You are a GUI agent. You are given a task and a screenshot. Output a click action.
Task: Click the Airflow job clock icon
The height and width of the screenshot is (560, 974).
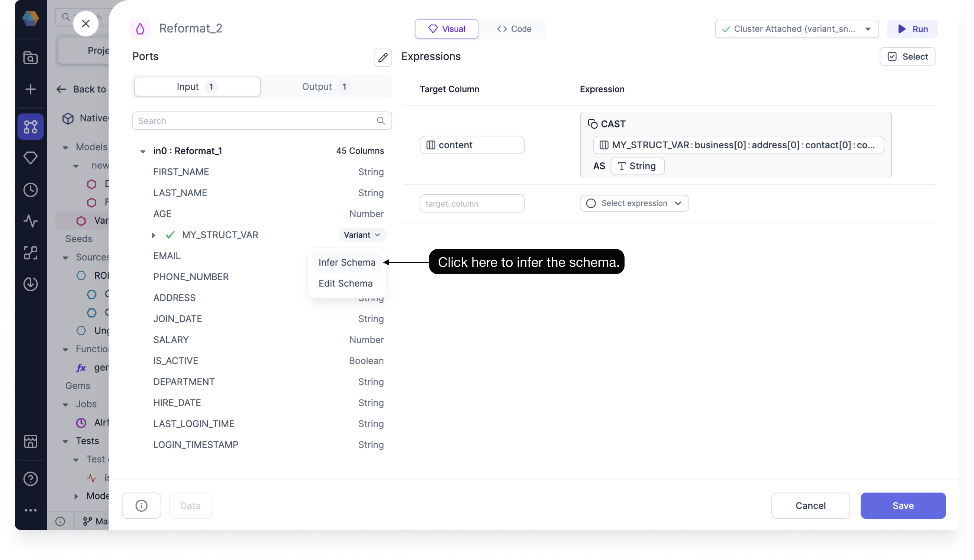[81, 423]
